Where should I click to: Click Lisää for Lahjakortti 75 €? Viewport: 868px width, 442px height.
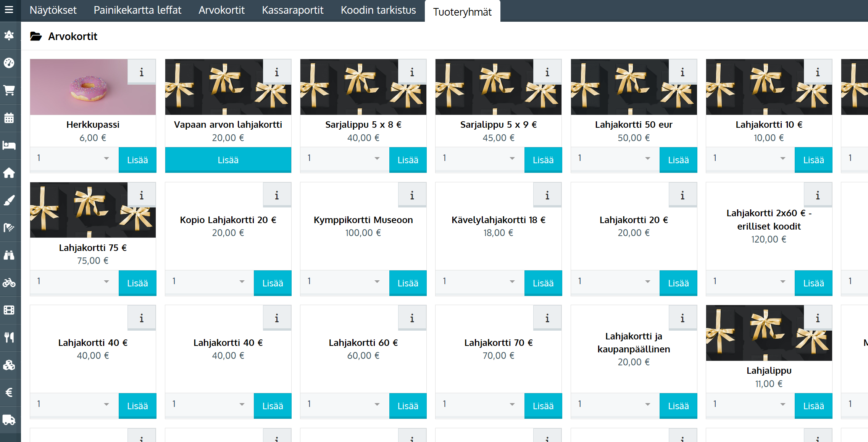pos(137,283)
